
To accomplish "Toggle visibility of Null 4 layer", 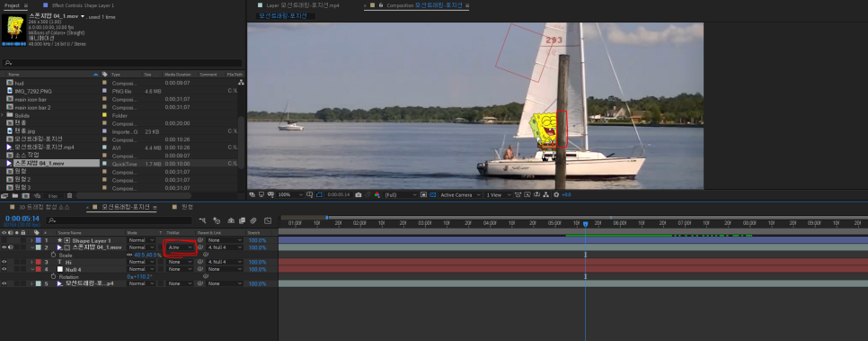I will pyautogui.click(x=4, y=269).
